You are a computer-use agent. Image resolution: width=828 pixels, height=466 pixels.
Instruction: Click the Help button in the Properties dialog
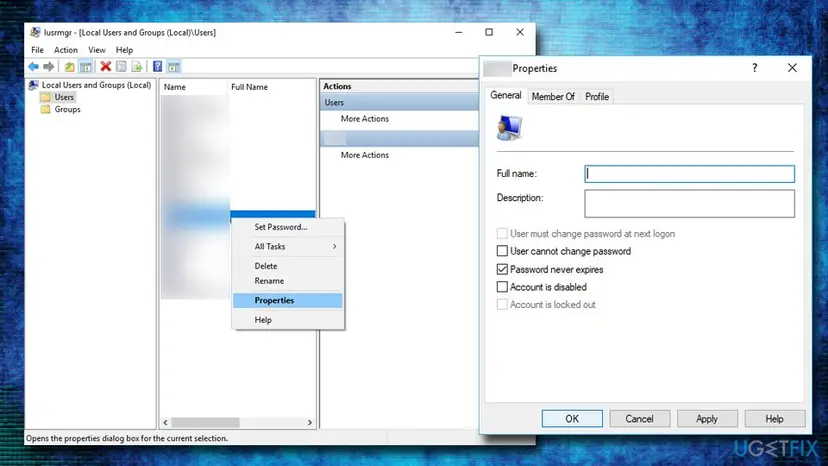(775, 419)
